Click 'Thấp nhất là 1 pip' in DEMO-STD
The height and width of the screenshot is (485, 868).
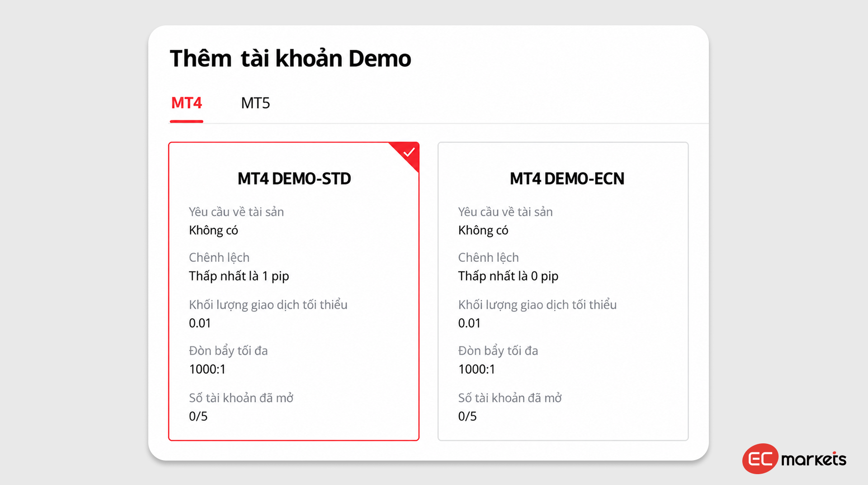[239, 276]
